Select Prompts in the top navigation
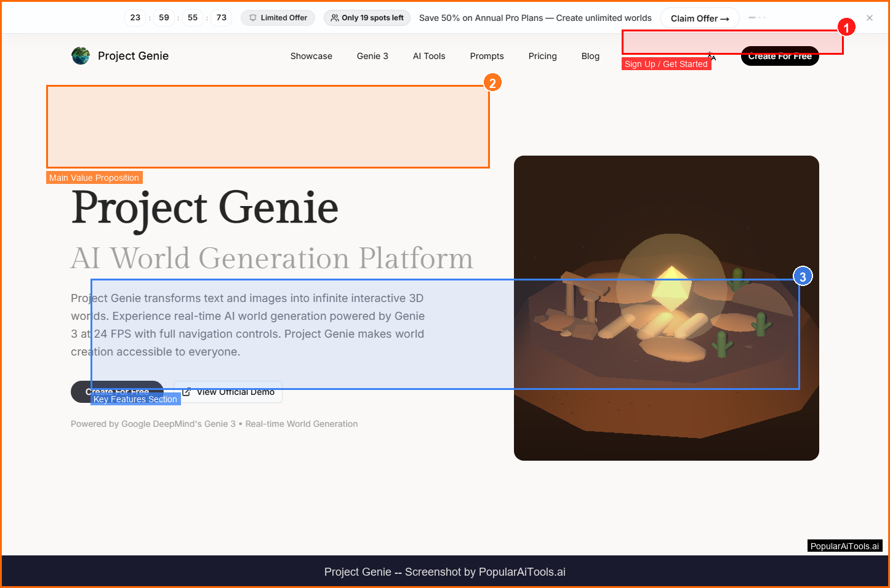890x588 pixels. tap(487, 56)
